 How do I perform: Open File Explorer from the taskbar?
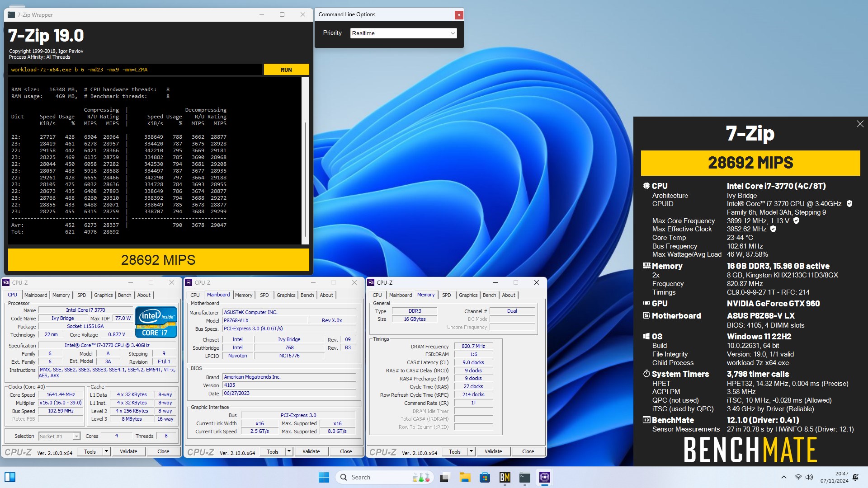click(x=465, y=477)
